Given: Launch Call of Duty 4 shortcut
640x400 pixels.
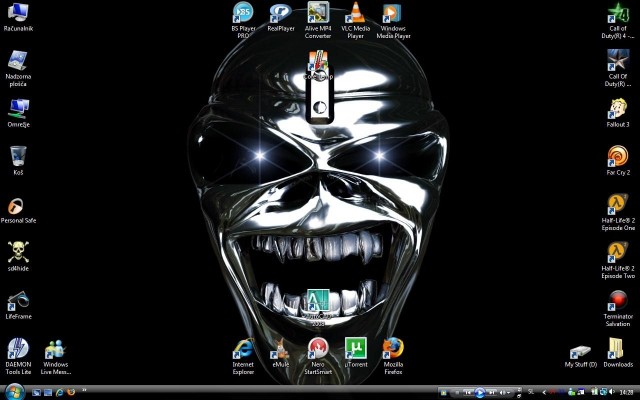Looking at the screenshot, I should click(x=618, y=20).
